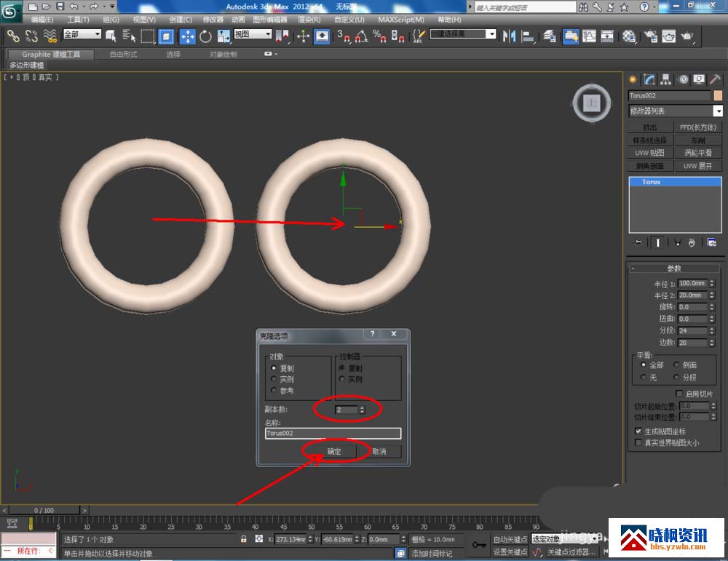
Task: Click the 0 / 100 time slider
Action: coord(44,510)
